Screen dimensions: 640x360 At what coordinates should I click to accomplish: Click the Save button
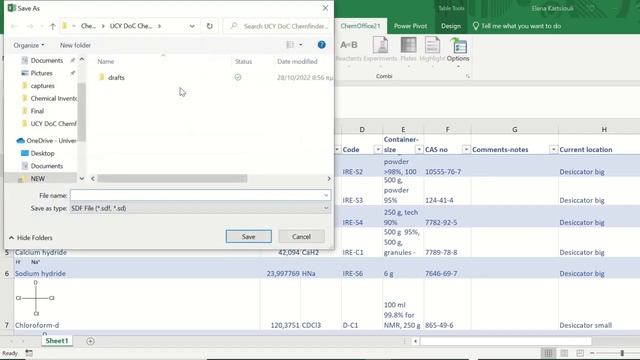[249, 237]
